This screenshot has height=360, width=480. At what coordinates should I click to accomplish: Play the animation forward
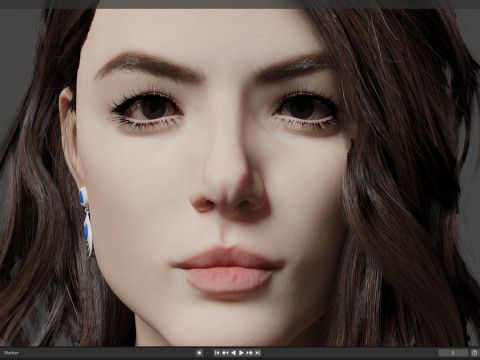click(241, 353)
